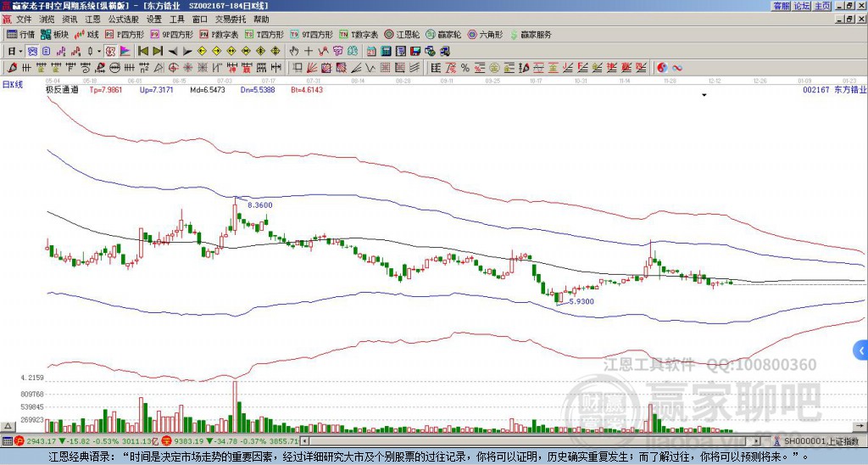Click the yin-yang taiji icon
Image resolution: width=868 pixels, height=465 pixels.
(x=662, y=68)
